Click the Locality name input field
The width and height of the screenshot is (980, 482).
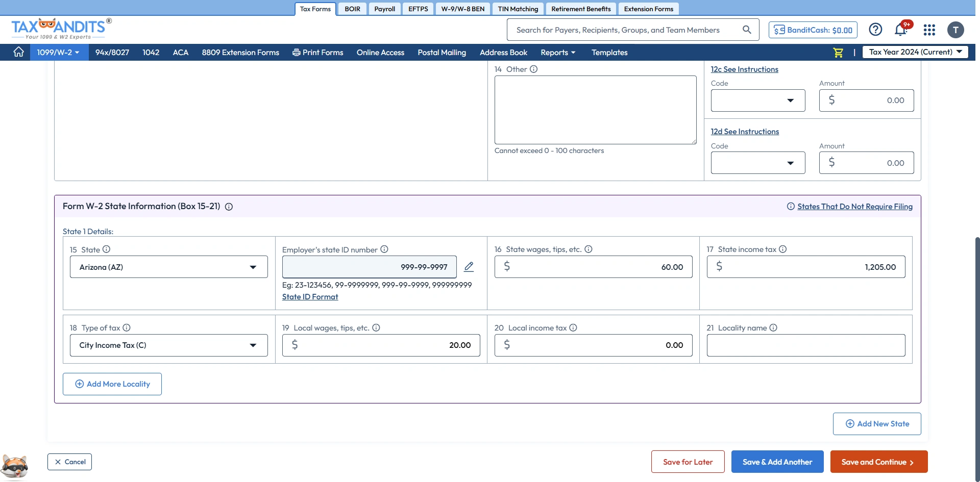[805, 345]
